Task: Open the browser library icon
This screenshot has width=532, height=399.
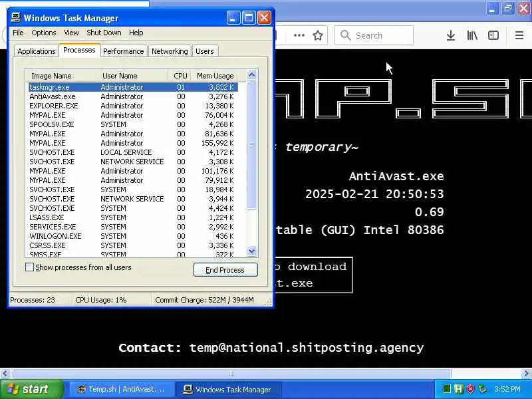Action: [x=472, y=35]
